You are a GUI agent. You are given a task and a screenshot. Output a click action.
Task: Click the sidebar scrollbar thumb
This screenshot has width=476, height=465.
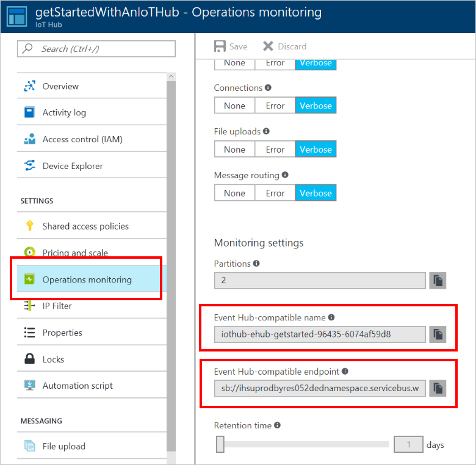pyautogui.click(x=171, y=266)
